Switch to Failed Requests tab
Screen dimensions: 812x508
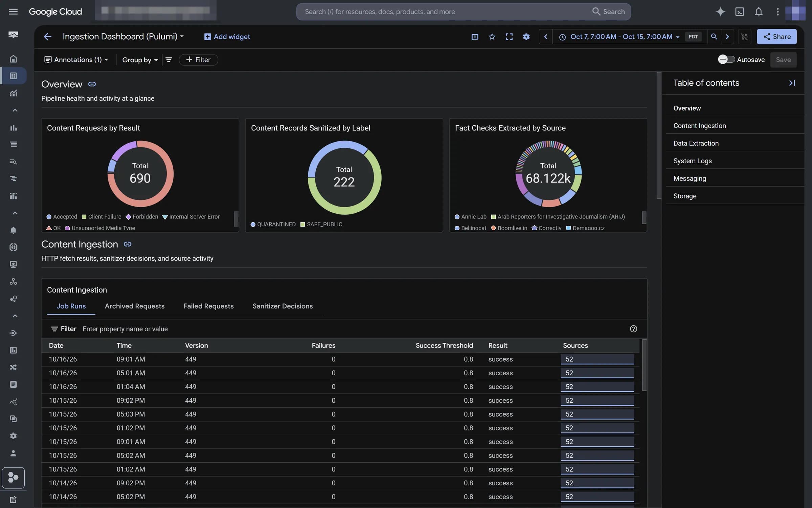coord(208,306)
